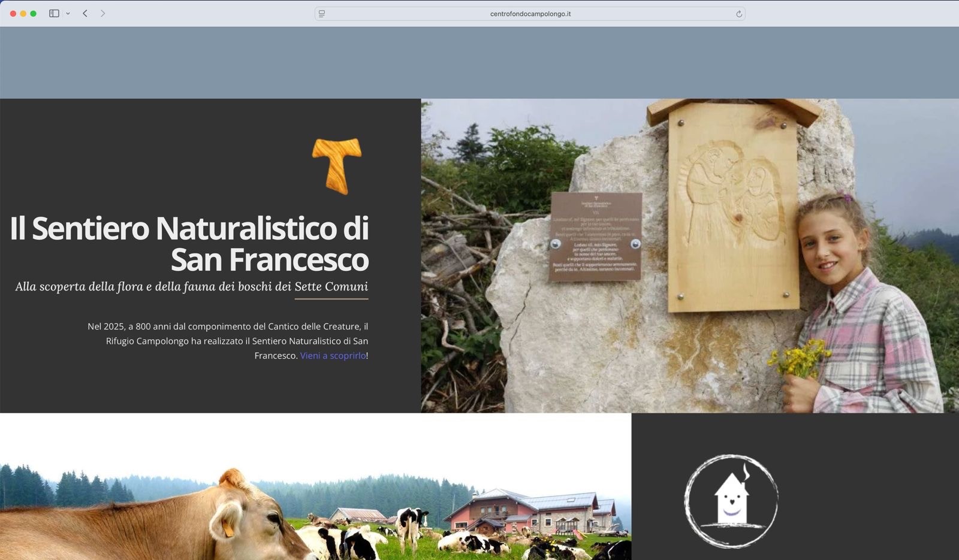Click the blue-gray header banner area
The height and width of the screenshot is (560, 959).
479,62
